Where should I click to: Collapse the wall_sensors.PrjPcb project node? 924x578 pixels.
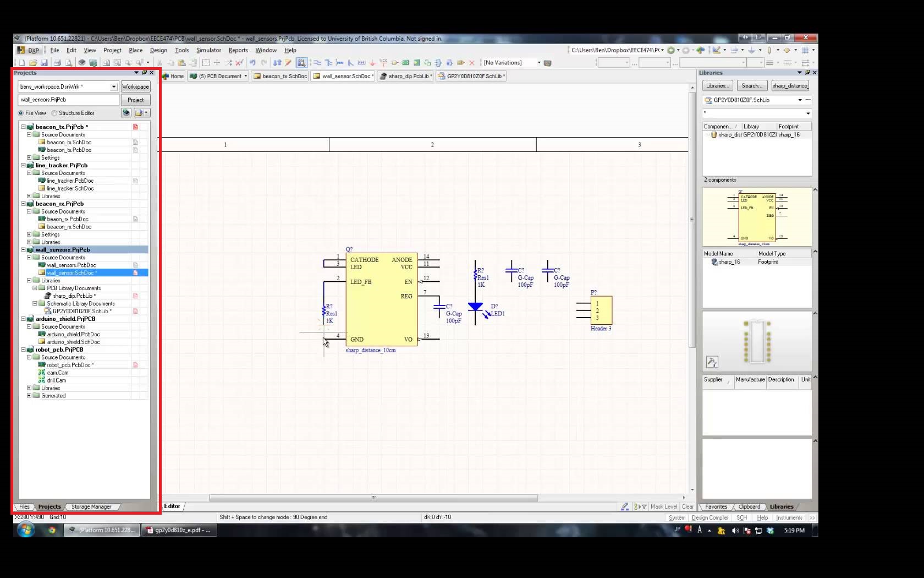(23, 249)
